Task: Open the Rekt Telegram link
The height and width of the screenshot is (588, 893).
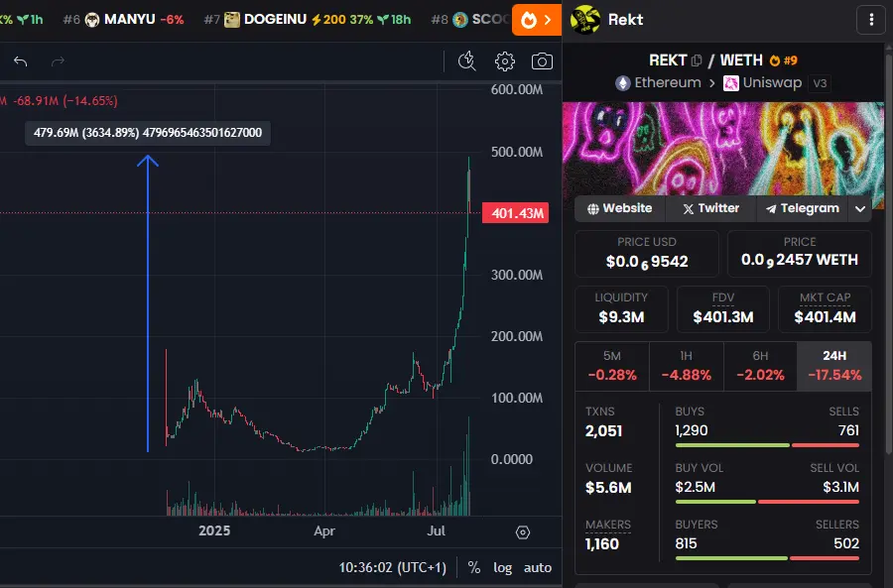Action: pyautogui.click(x=802, y=208)
